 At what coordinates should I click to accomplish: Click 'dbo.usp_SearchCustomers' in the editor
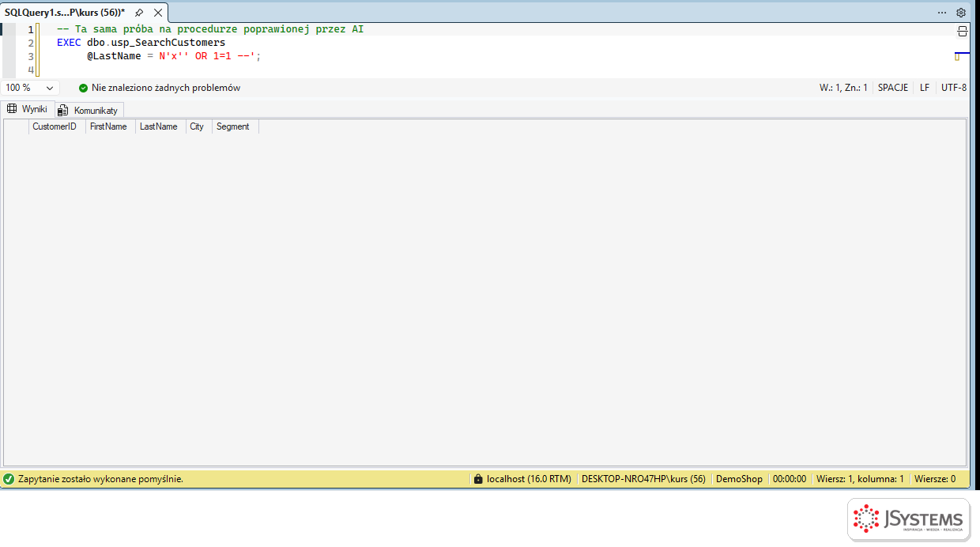click(x=156, y=43)
